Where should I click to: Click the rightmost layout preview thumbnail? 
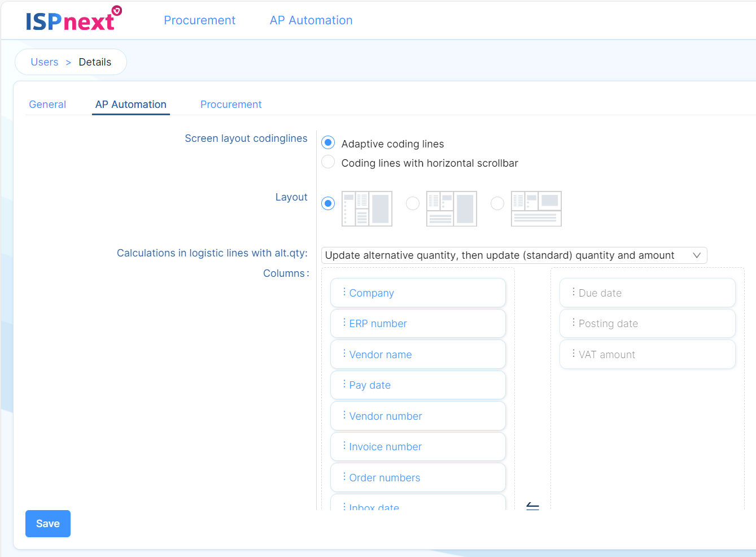(536, 208)
